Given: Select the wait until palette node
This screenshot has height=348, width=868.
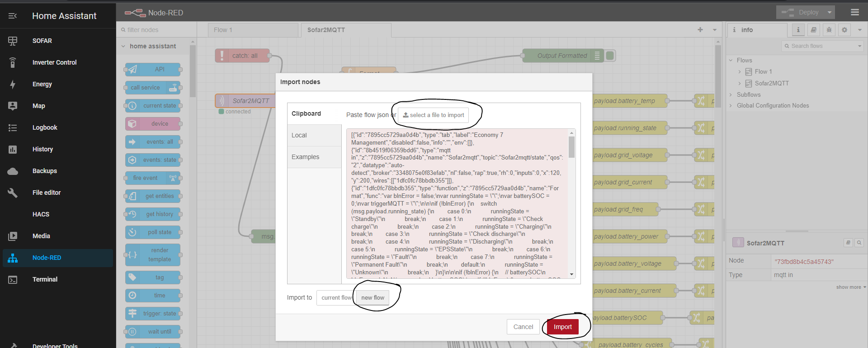Looking at the screenshot, I should [153, 331].
